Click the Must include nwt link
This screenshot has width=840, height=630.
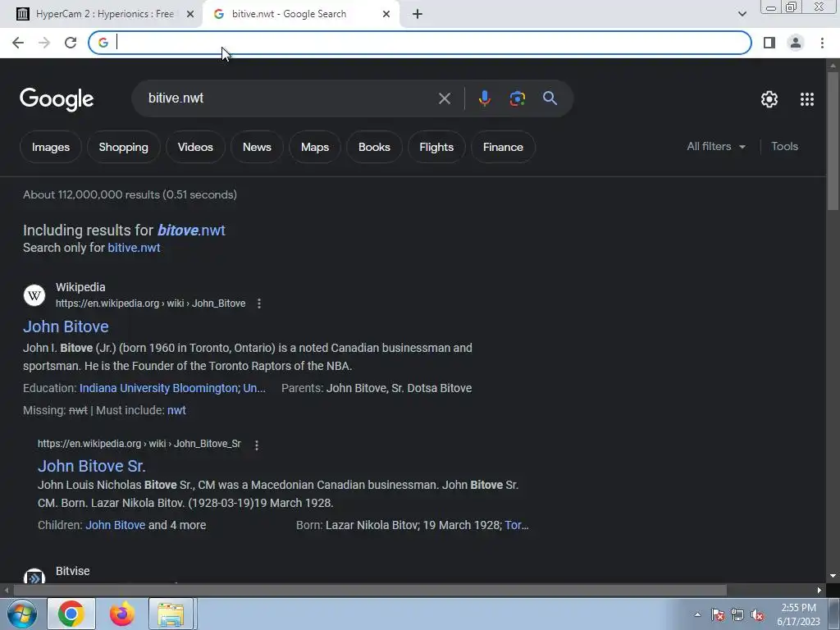(x=176, y=410)
